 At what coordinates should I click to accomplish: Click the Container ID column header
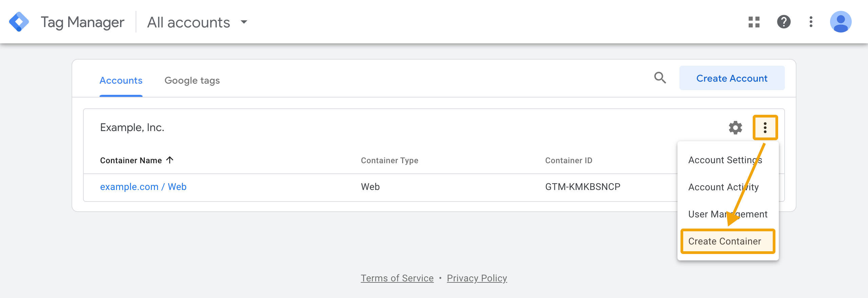[x=569, y=161]
